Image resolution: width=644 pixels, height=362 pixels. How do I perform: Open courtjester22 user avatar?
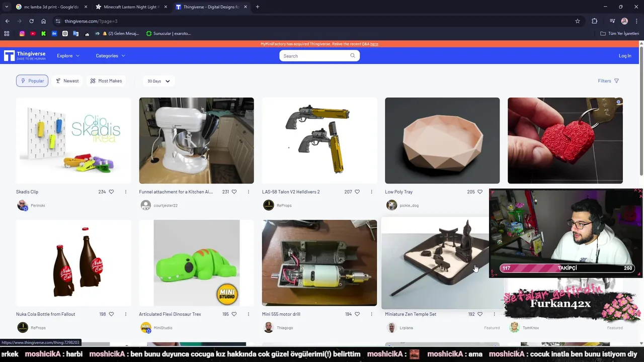click(146, 205)
